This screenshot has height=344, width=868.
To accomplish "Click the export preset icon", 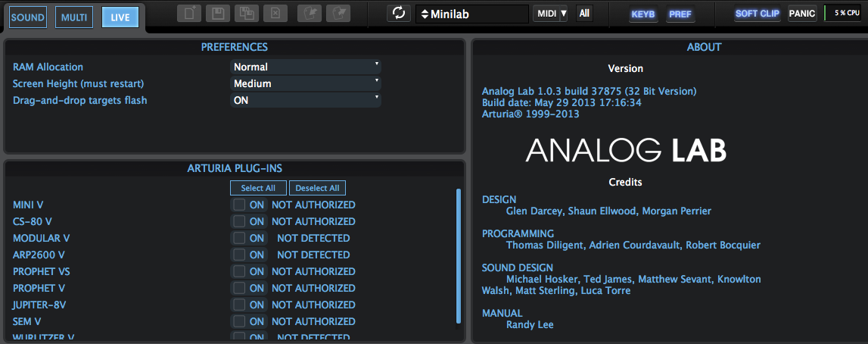I will [338, 14].
